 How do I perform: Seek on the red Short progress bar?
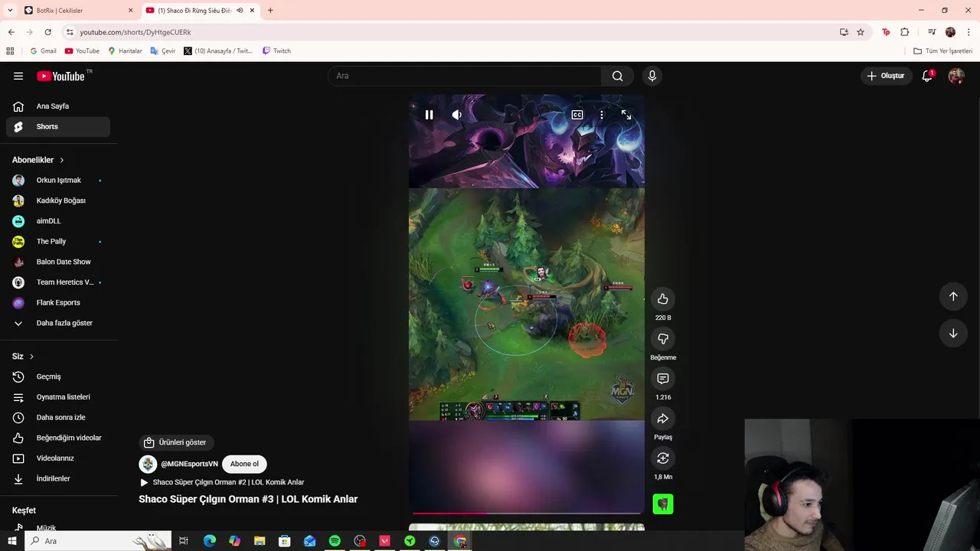click(x=527, y=514)
